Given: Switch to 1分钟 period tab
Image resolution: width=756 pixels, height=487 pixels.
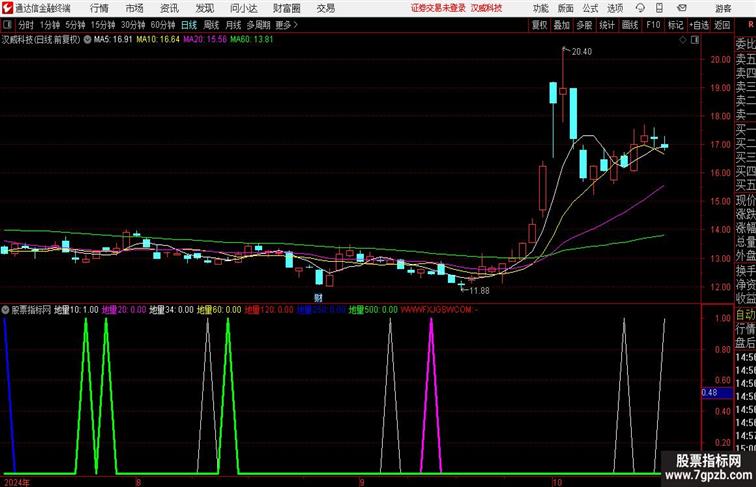Looking at the screenshot, I should coord(50,25).
